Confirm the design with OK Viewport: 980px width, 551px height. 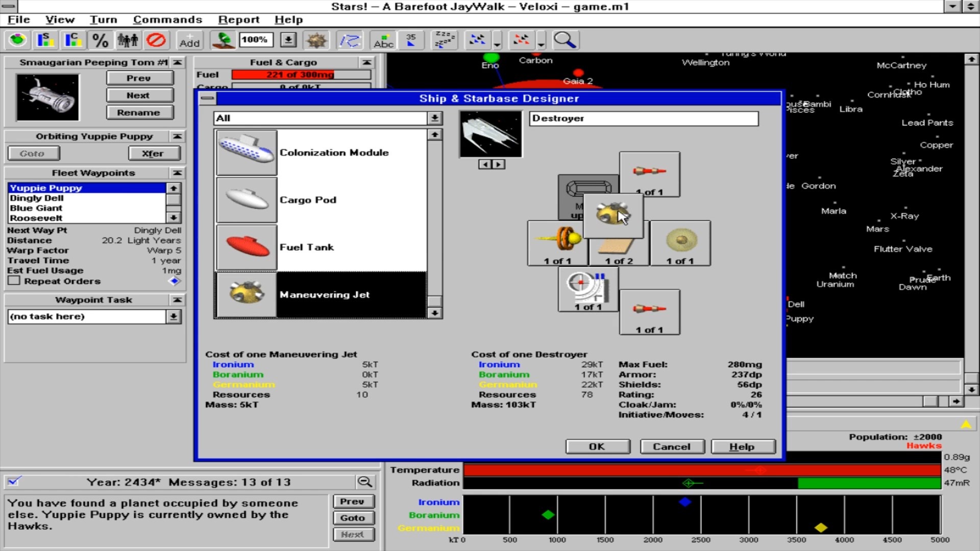(x=597, y=446)
